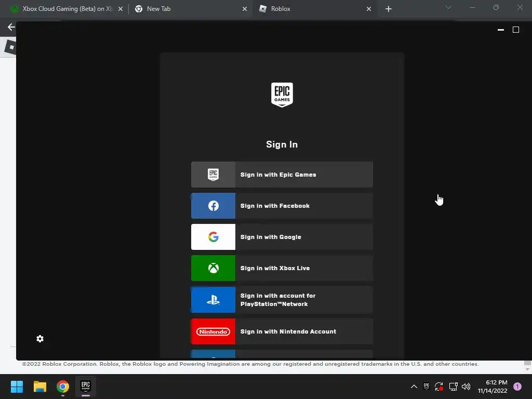Open the notification center badge
Screen dimensions: 532x399
pyautogui.click(x=517, y=387)
